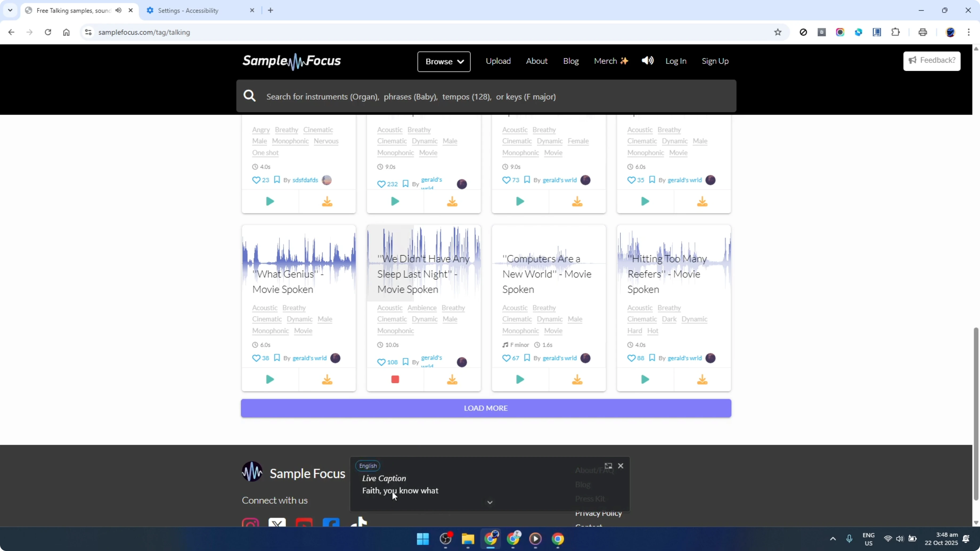980x551 pixels.
Task: Show hidden system tray icons
Action: click(x=833, y=539)
